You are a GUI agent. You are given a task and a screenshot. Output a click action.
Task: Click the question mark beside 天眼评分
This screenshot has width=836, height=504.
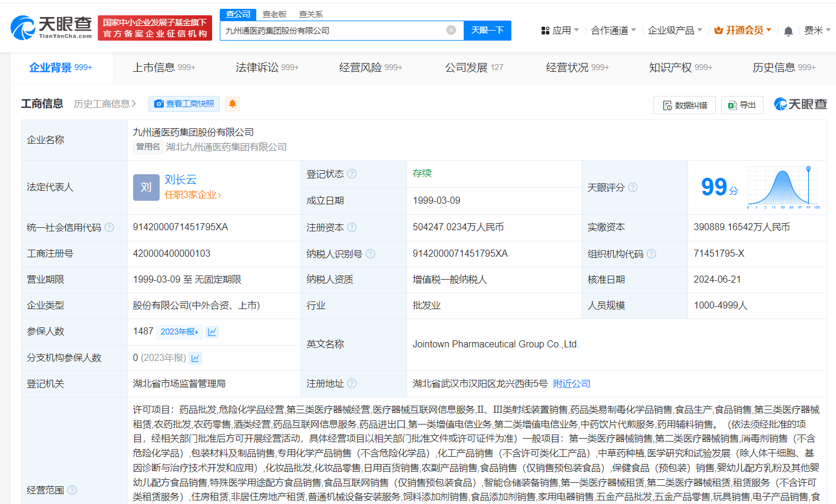[x=633, y=187]
